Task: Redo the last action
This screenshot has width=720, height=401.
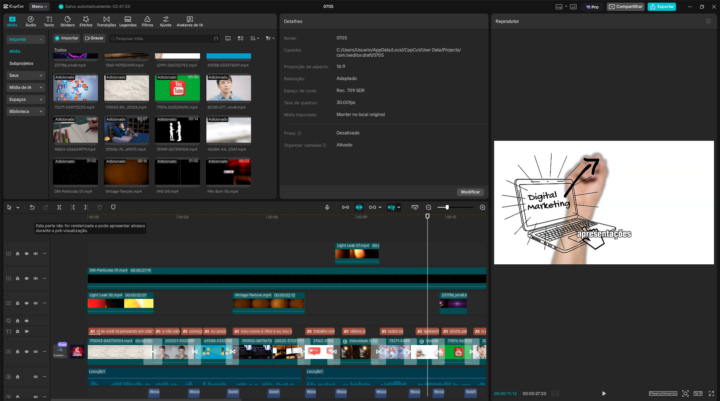Action: [45, 207]
